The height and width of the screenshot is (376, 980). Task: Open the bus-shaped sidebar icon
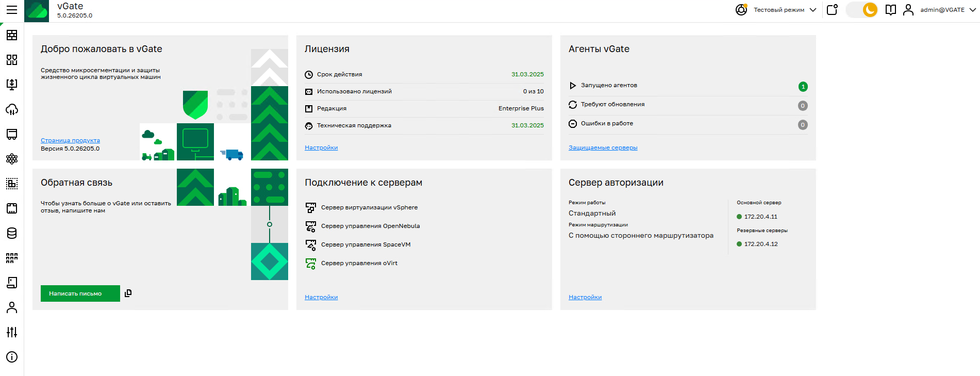point(12,134)
